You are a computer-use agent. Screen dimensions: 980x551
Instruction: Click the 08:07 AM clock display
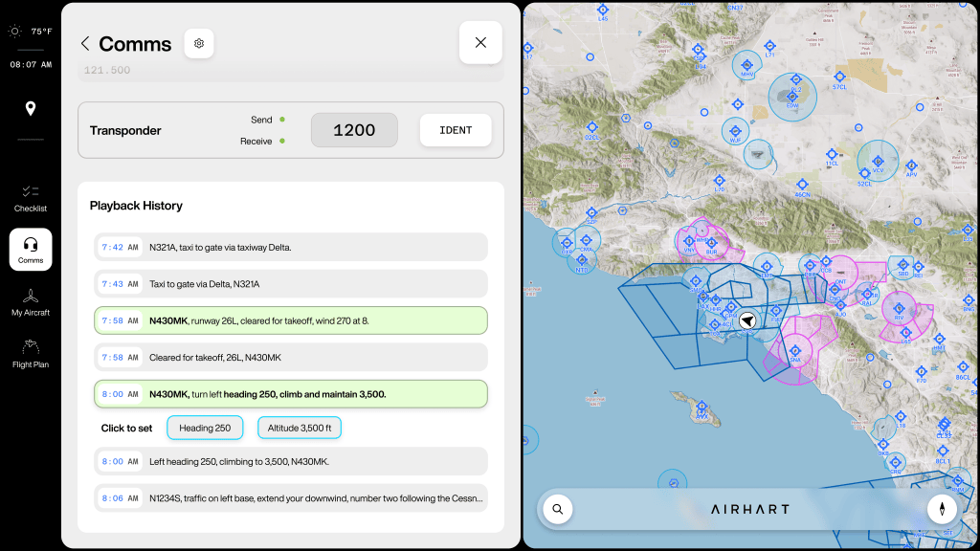pyautogui.click(x=31, y=64)
